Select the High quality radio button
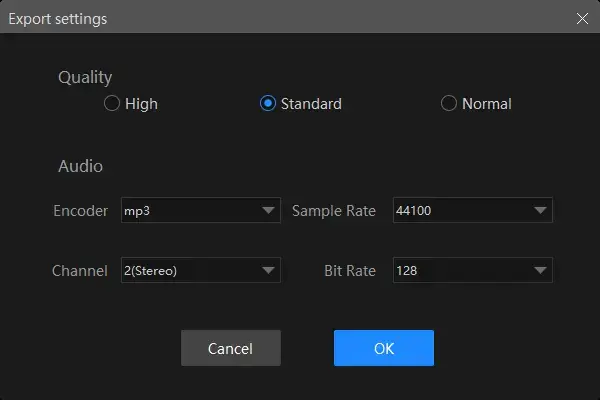Viewport: 600px width, 400px height. click(113, 104)
